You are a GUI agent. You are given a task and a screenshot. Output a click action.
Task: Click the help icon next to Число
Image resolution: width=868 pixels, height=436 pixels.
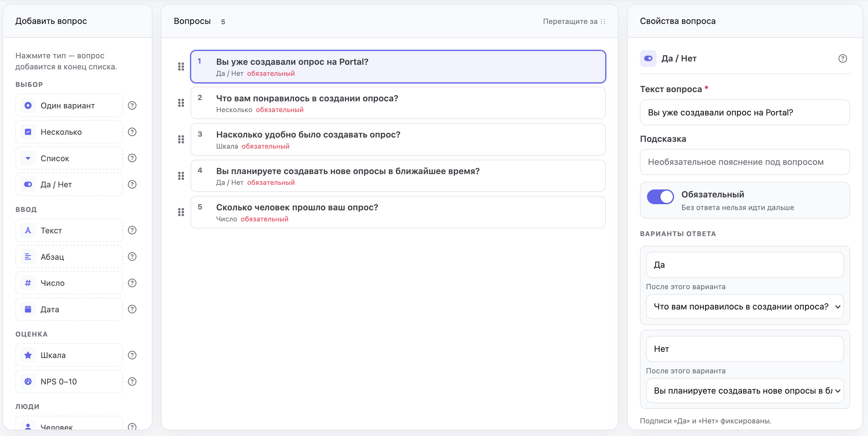(132, 283)
